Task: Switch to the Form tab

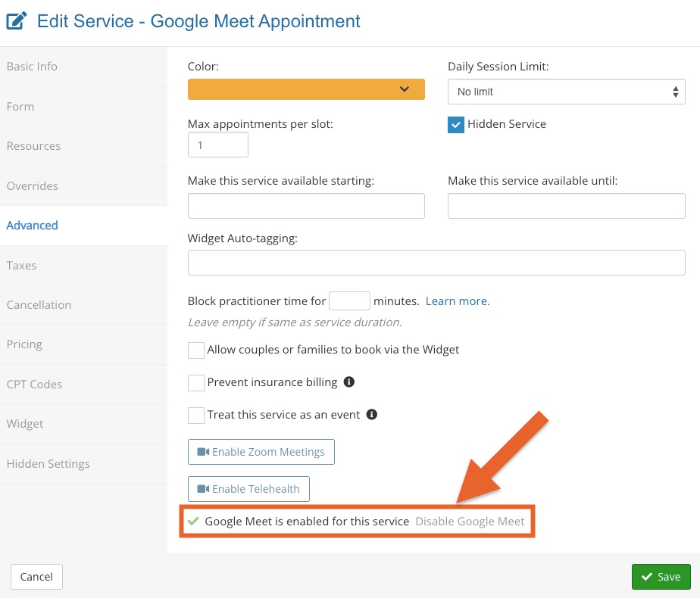Action: 83,107
